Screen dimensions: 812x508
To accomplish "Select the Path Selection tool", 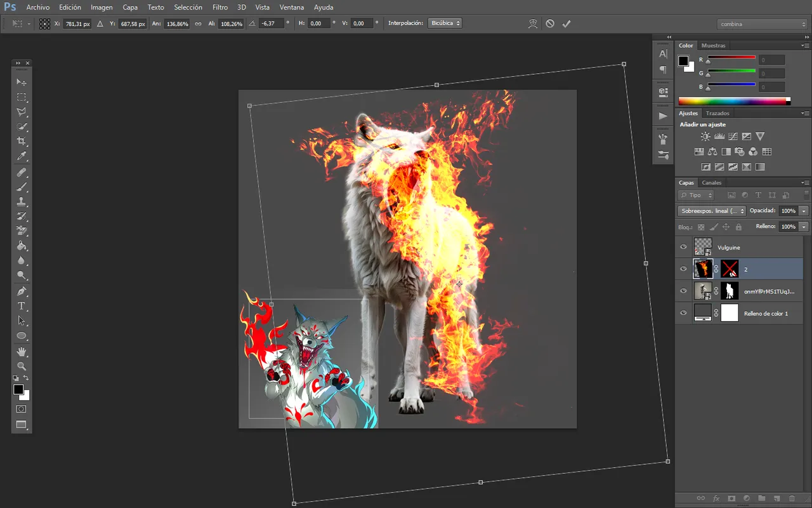I will pos(22,321).
